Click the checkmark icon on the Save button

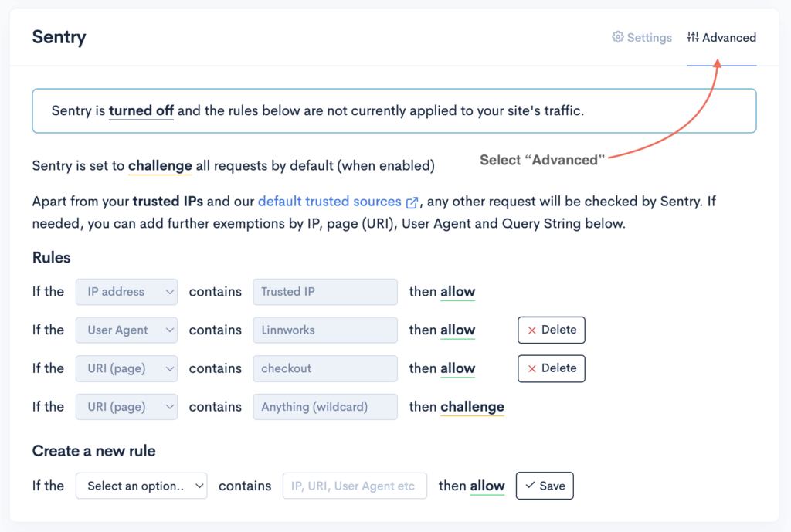tap(530, 486)
